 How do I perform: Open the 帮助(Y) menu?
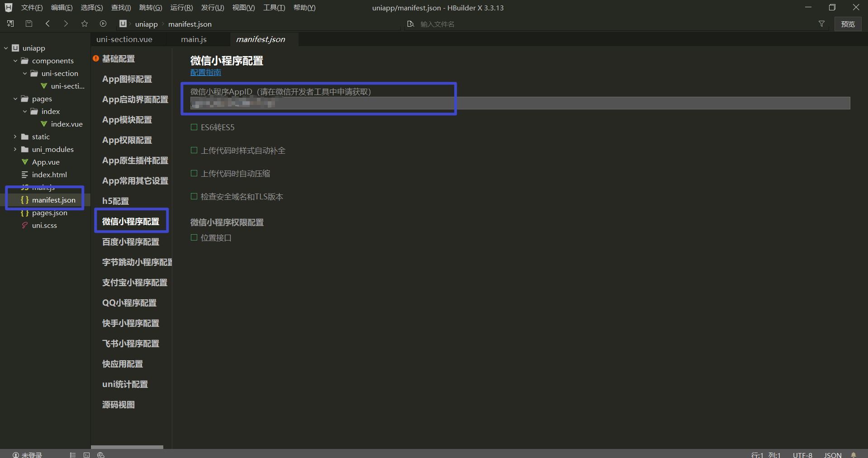tap(304, 8)
